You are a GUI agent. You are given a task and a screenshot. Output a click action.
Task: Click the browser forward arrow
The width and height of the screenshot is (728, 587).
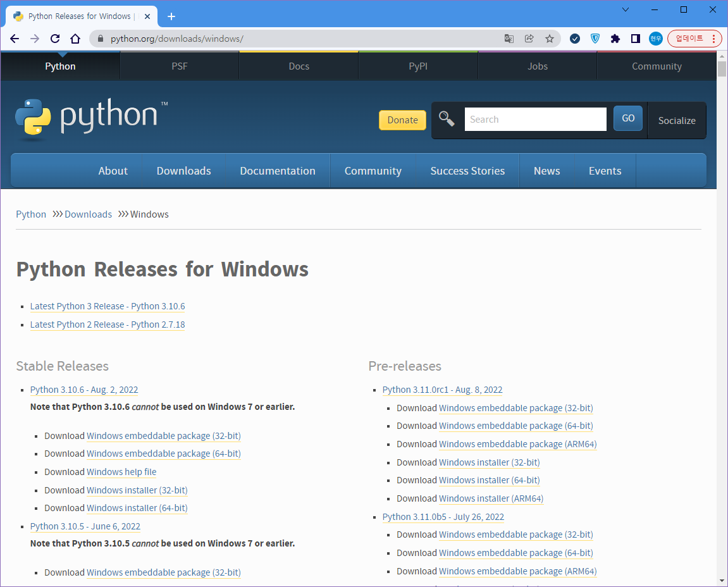[x=35, y=39]
